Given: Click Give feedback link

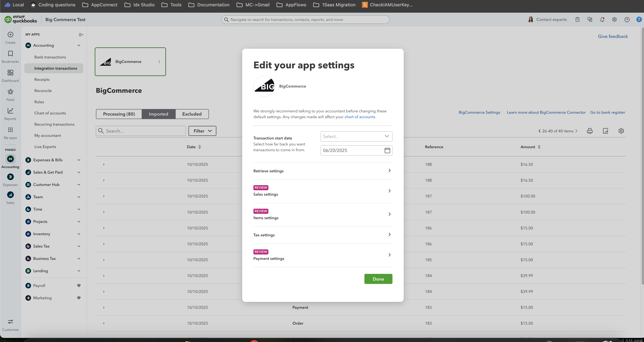Looking at the screenshot, I should (x=613, y=36).
